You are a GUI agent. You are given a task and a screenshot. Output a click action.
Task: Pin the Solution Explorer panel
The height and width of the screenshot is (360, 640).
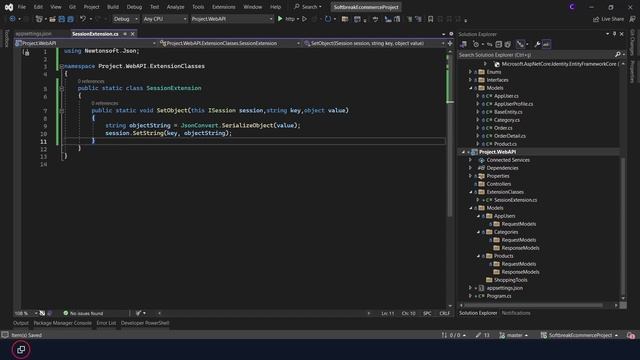614,34
